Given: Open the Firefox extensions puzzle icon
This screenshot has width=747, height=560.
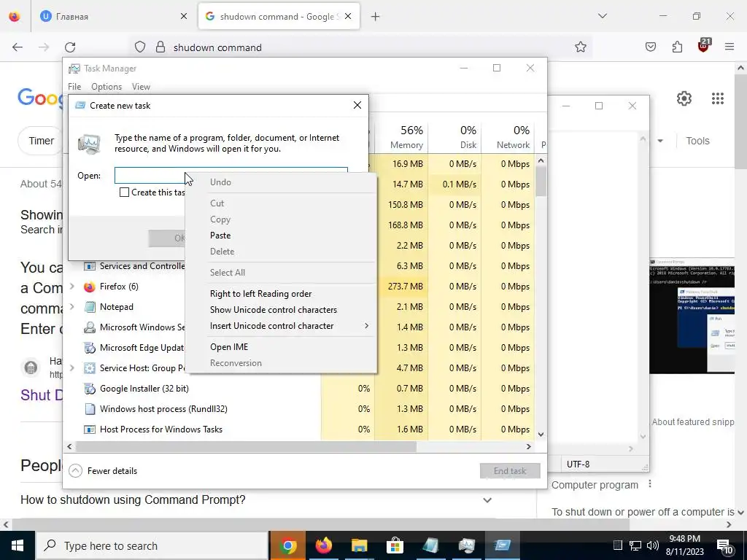Looking at the screenshot, I should pos(677,47).
